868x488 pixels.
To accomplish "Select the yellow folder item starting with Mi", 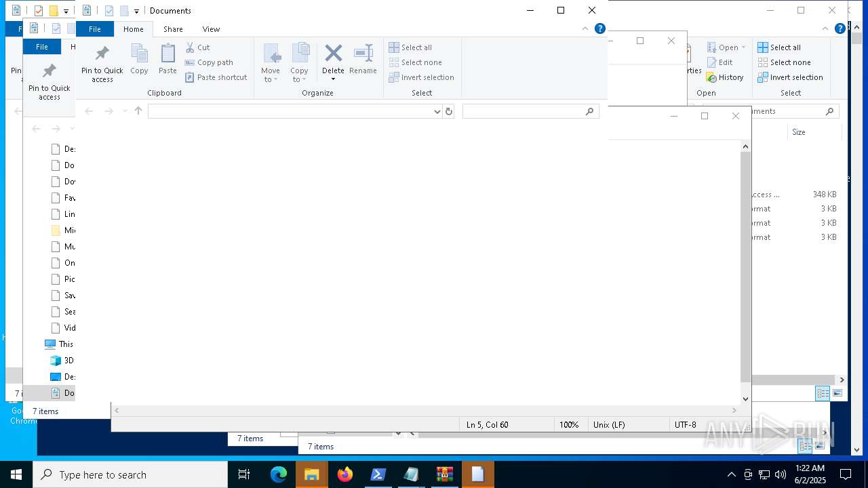I will pyautogui.click(x=62, y=230).
